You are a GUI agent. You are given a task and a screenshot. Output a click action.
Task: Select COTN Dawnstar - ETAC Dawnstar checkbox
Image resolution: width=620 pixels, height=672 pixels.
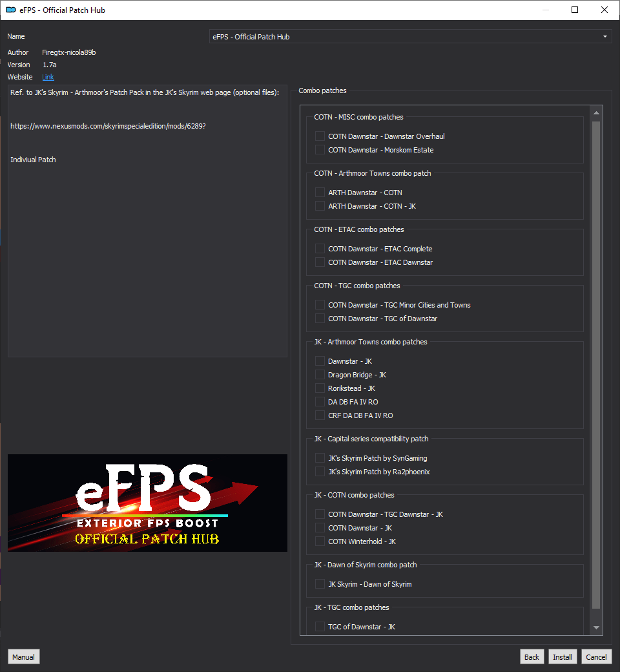tap(320, 262)
